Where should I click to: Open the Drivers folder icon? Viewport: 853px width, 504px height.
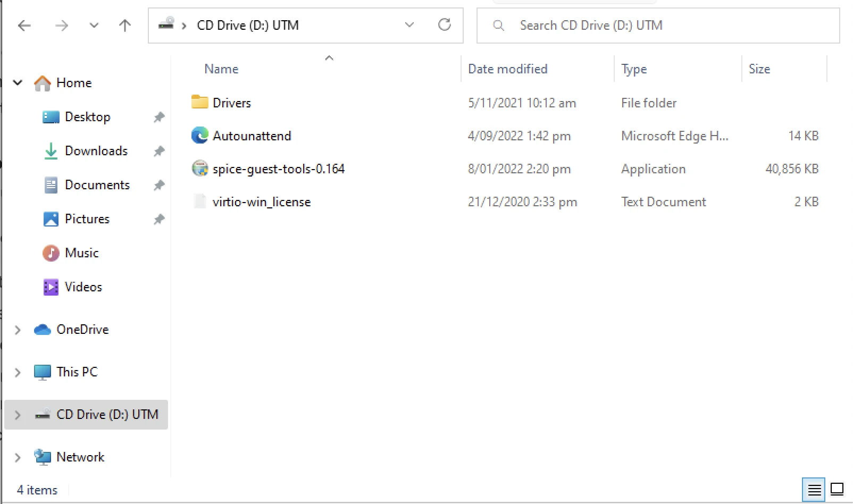(199, 102)
